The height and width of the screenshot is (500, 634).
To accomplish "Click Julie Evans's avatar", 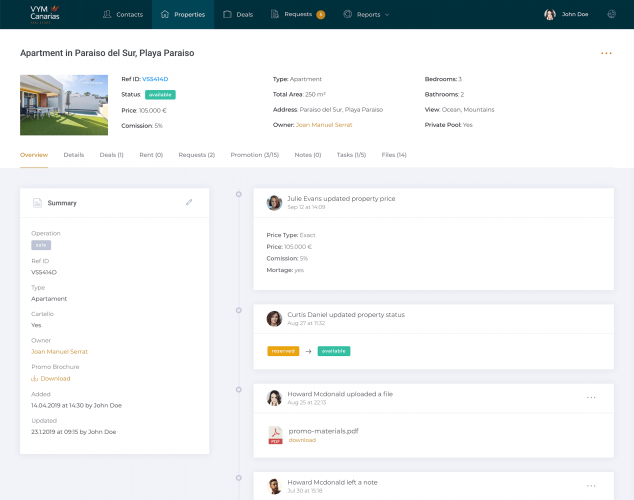I will (x=274, y=203).
